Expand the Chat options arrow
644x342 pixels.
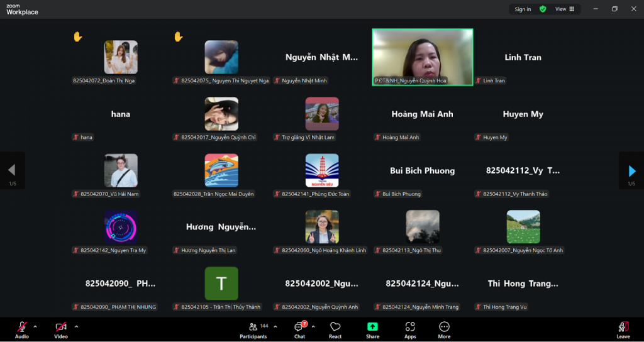click(x=313, y=326)
